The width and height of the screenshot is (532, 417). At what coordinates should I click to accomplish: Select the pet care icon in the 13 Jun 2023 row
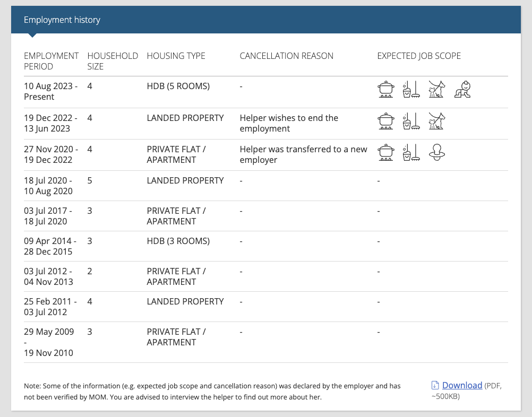(x=436, y=121)
